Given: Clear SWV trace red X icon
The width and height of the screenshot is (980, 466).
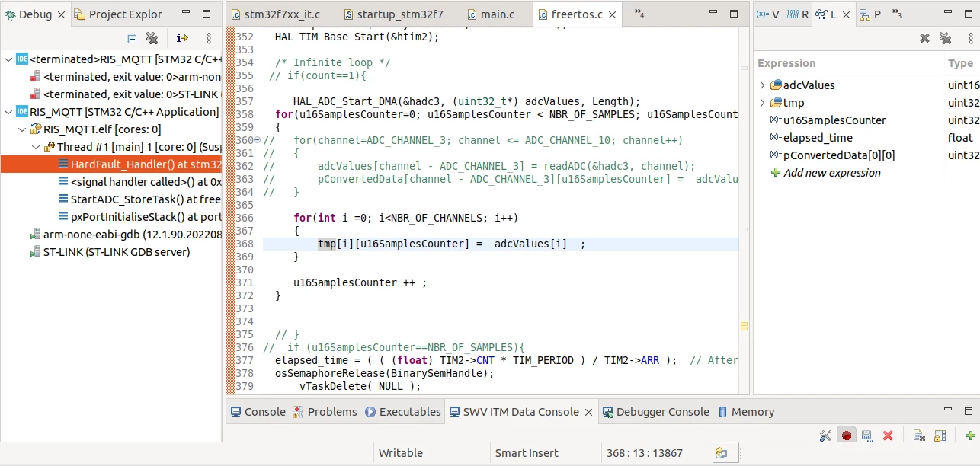Looking at the screenshot, I should pos(888,436).
